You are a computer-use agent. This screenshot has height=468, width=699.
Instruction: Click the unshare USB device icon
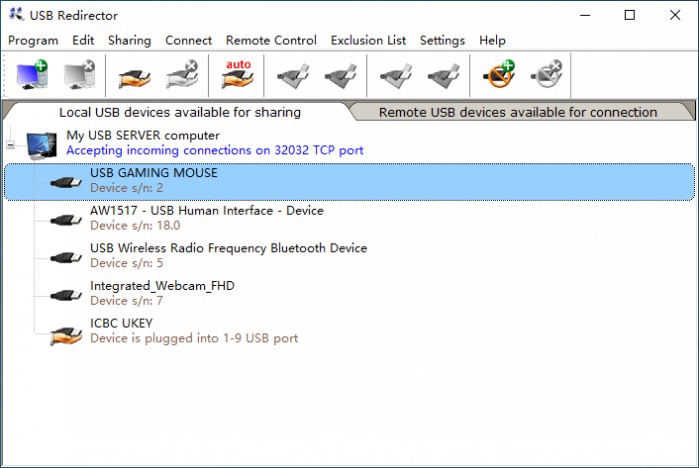182,74
